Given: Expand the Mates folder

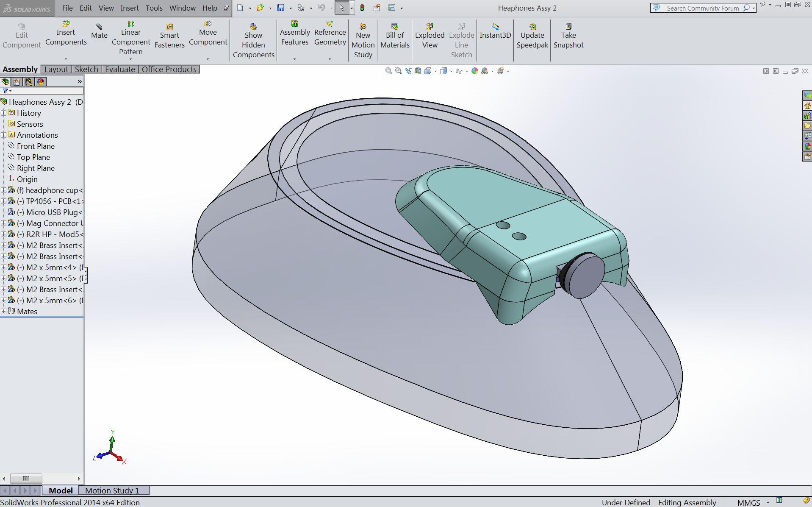Looking at the screenshot, I should pos(3,312).
